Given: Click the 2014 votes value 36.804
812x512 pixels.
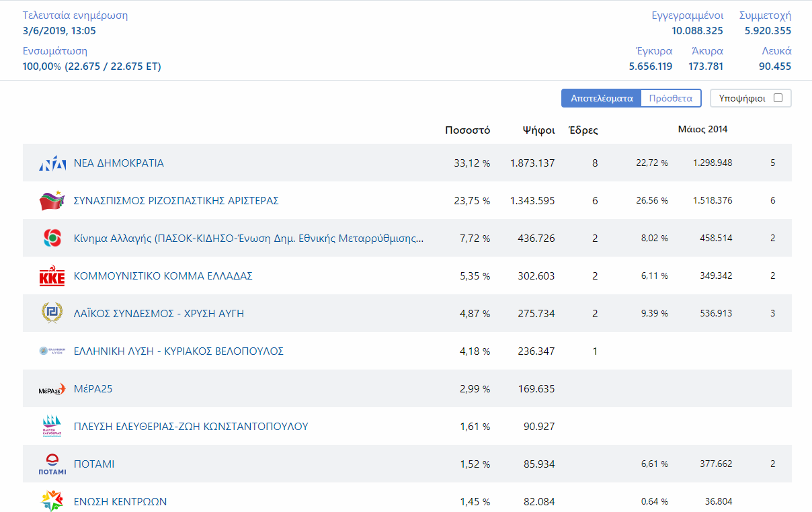Looking at the screenshot, I should click(x=719, y=502).
